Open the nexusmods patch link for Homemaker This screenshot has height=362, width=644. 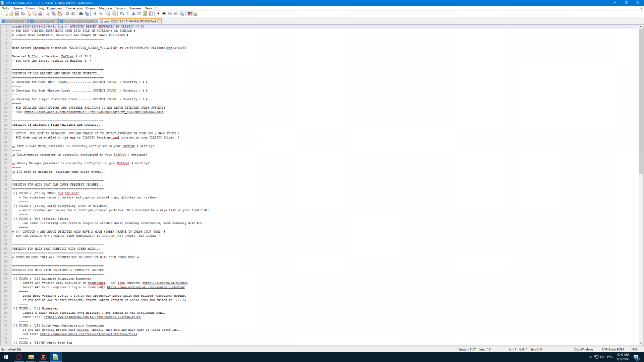coord(92,317)
